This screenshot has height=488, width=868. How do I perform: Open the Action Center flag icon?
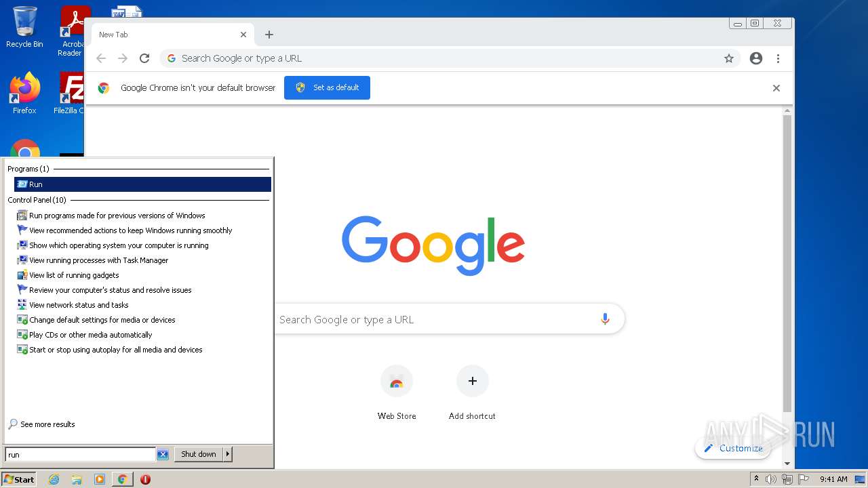coord(804,479)
